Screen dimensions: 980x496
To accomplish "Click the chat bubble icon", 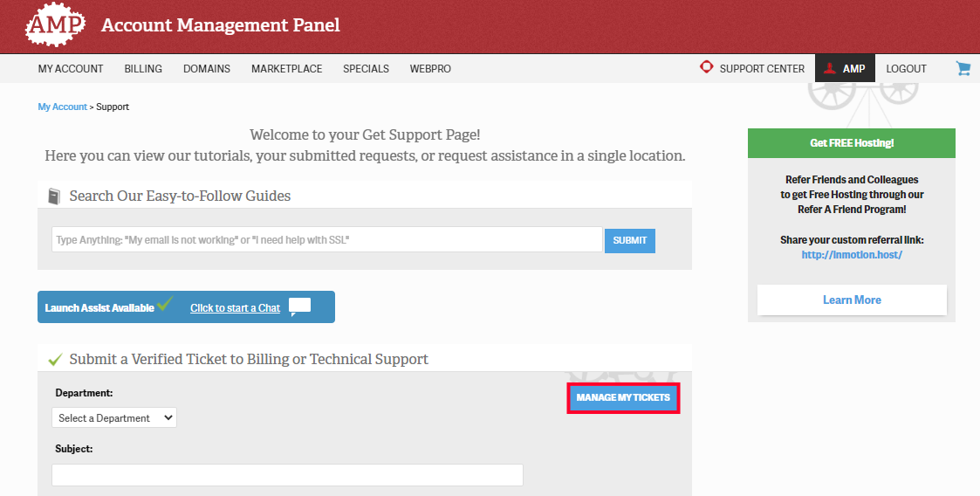I will (x=299, y=307).
